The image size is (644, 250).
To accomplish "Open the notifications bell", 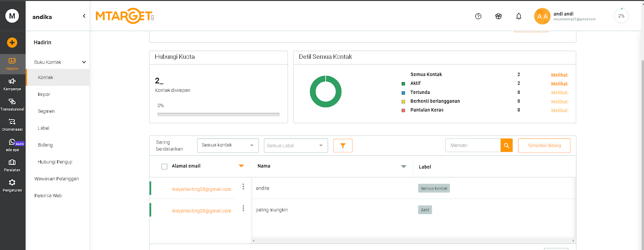I will pyautogui.click(x=519, y=16).
